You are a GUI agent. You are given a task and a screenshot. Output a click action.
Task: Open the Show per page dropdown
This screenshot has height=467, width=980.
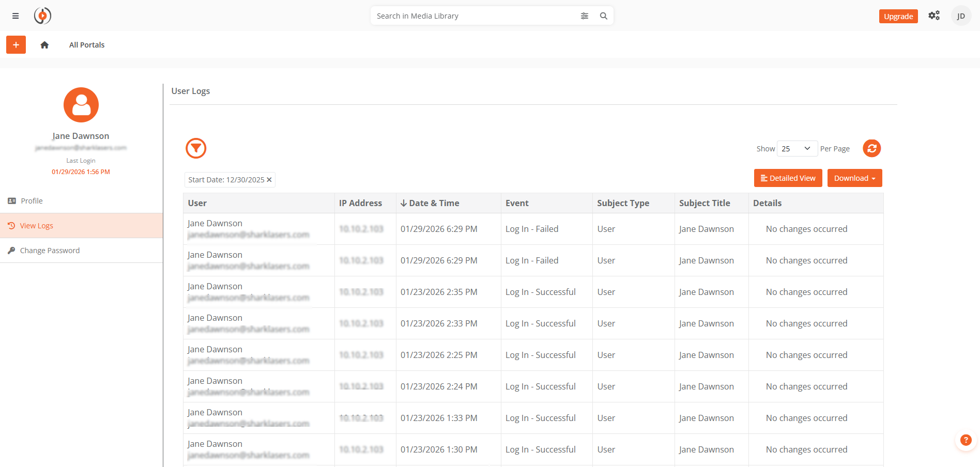coord(797,148)
